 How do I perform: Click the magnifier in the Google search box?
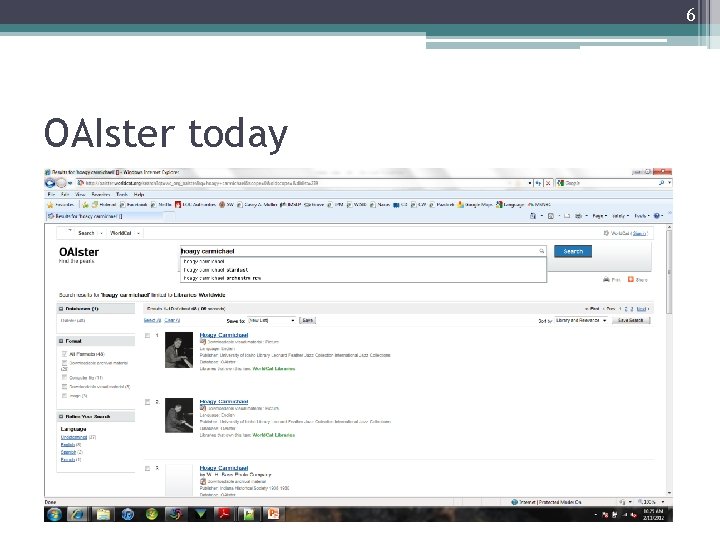[x=662, y=183]
